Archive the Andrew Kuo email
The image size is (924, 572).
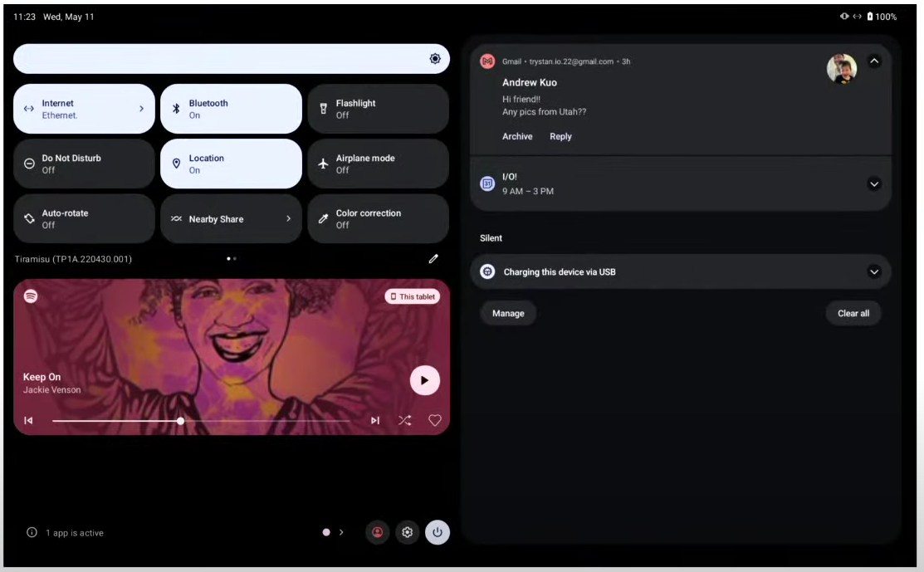pos(517,136)
